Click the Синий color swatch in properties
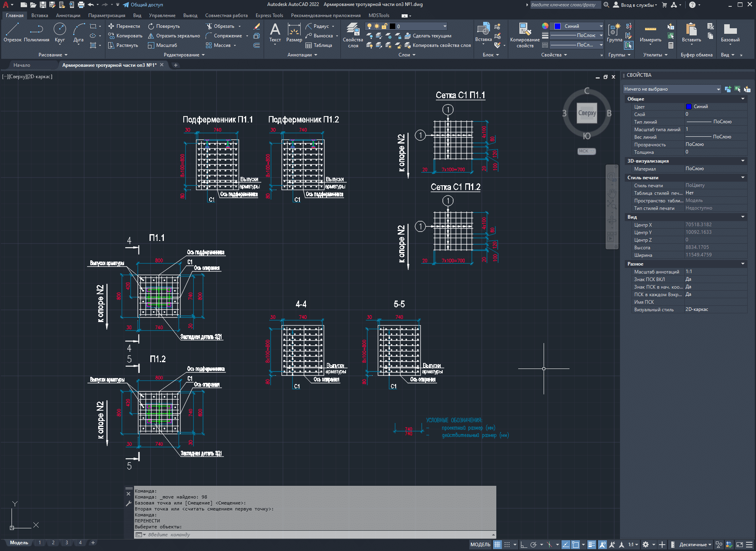The image size is (756, 551). 688,107
